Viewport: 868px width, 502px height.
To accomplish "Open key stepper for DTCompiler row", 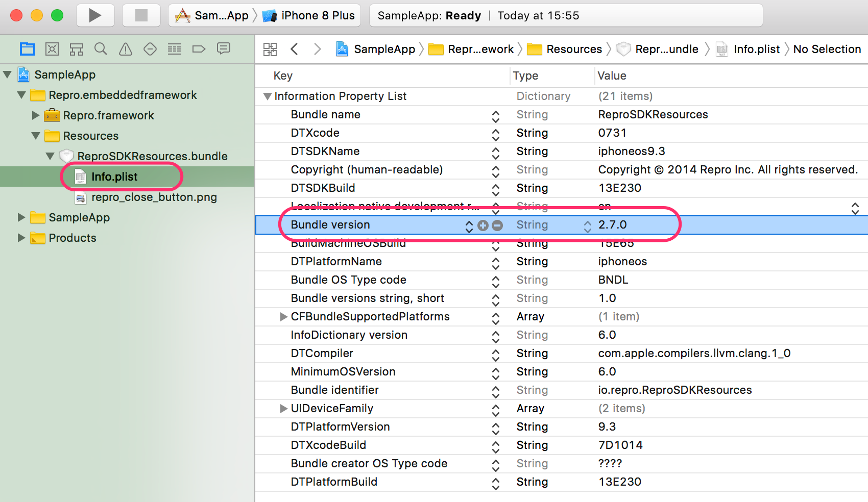I will coord(496,355).
